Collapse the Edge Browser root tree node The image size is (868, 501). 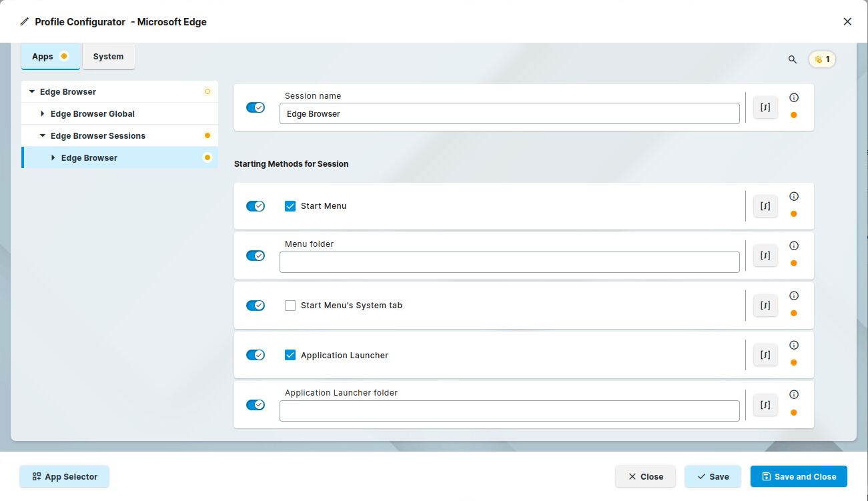coord(32,92)
